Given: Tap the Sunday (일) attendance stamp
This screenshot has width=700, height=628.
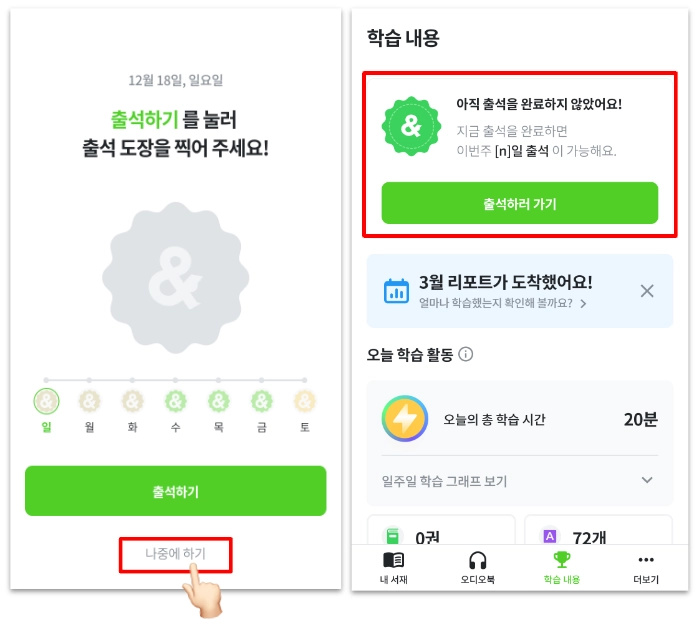Looking at the screenshot, I should pos(46,402).
